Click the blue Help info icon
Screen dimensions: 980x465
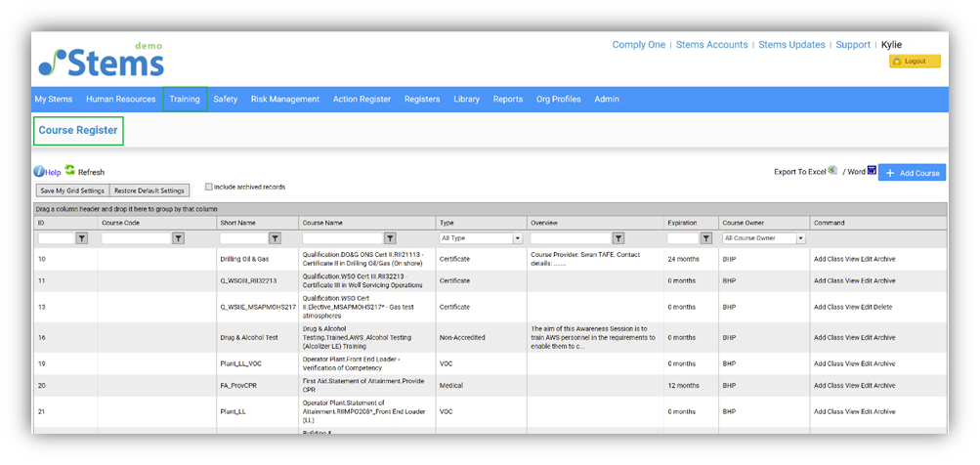pos(39,172)
